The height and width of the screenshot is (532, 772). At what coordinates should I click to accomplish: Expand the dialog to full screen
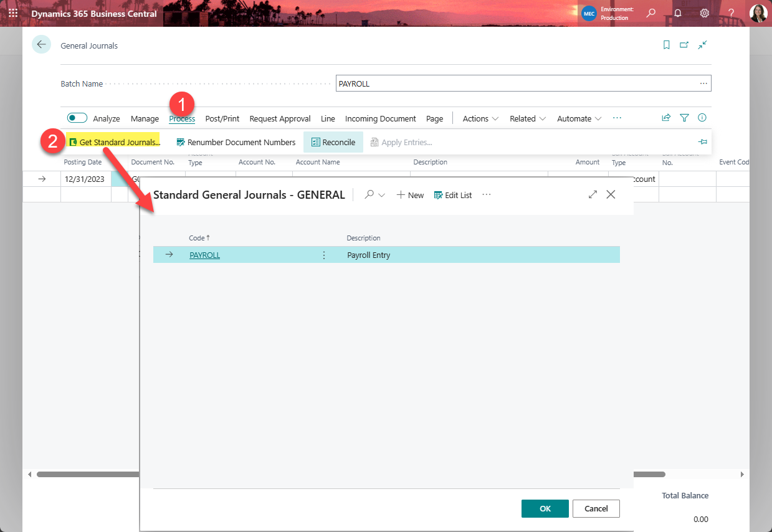[593, 194]
